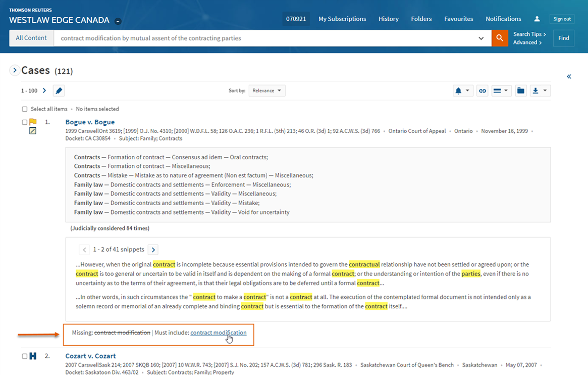Open the user profile icon

[x=537, y=19]
